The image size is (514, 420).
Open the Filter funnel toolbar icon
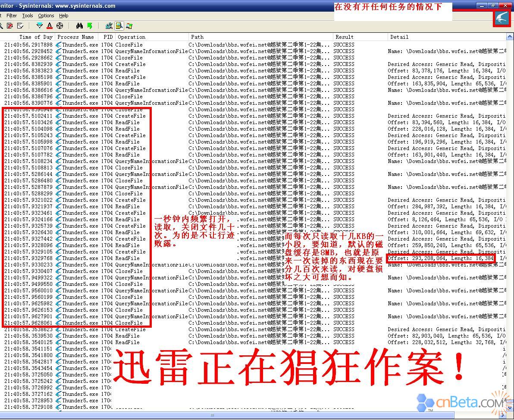40,25
